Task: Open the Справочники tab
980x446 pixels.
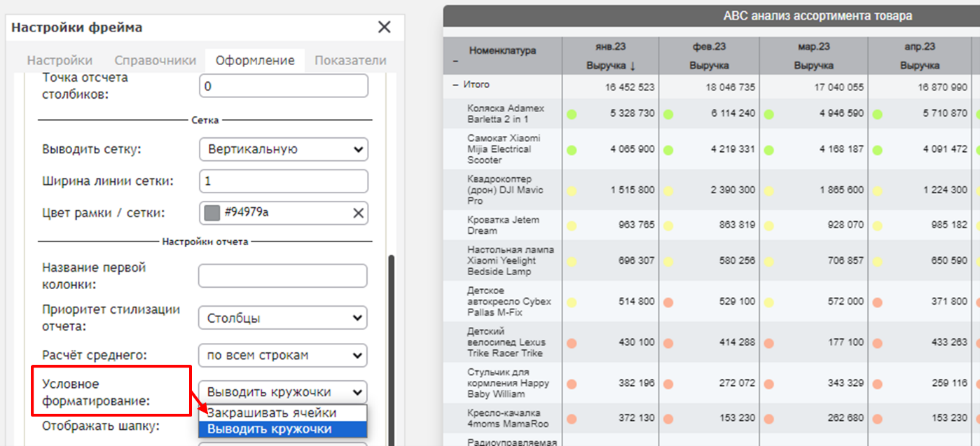Action: (x=156, y=61)
